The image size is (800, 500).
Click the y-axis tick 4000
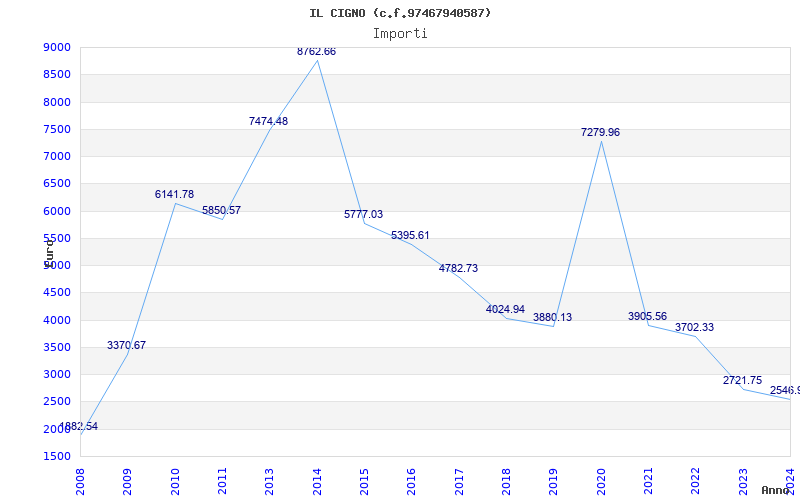(57, 320)
